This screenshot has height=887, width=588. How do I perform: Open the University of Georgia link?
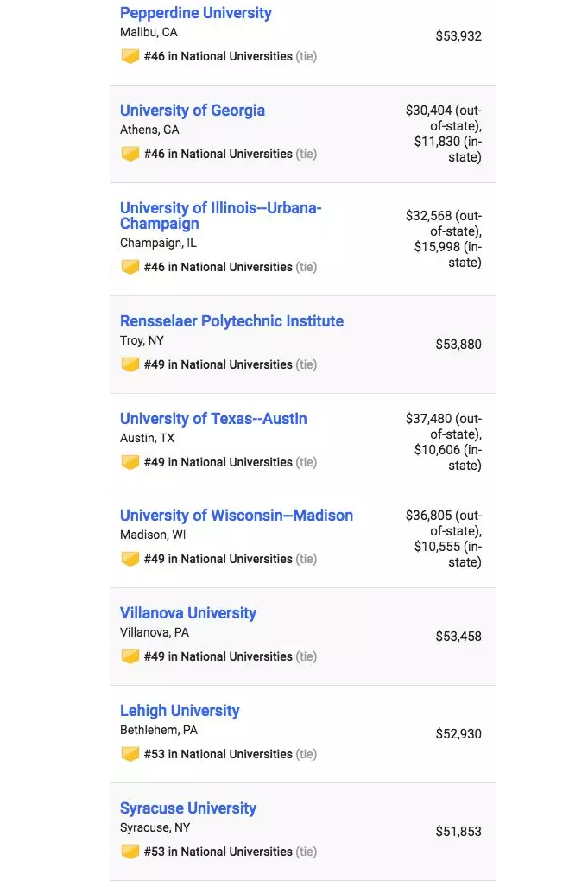[193, 111]
